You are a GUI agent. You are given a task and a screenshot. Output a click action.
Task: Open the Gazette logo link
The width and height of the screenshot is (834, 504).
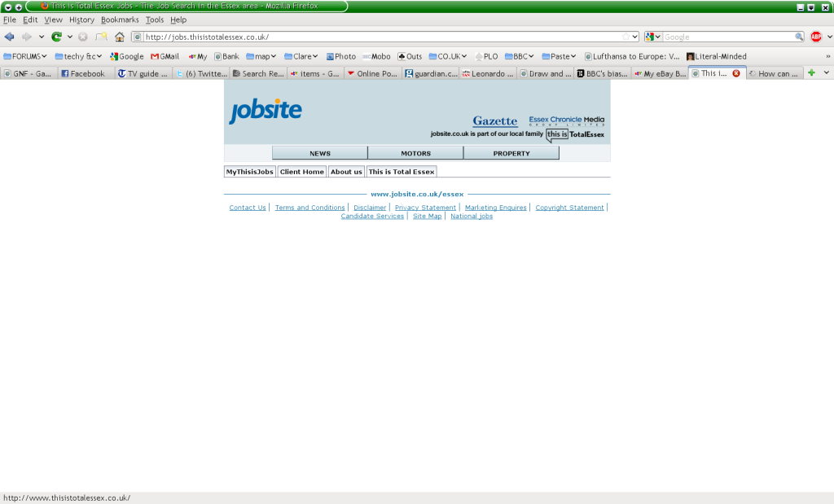point(494,121)
